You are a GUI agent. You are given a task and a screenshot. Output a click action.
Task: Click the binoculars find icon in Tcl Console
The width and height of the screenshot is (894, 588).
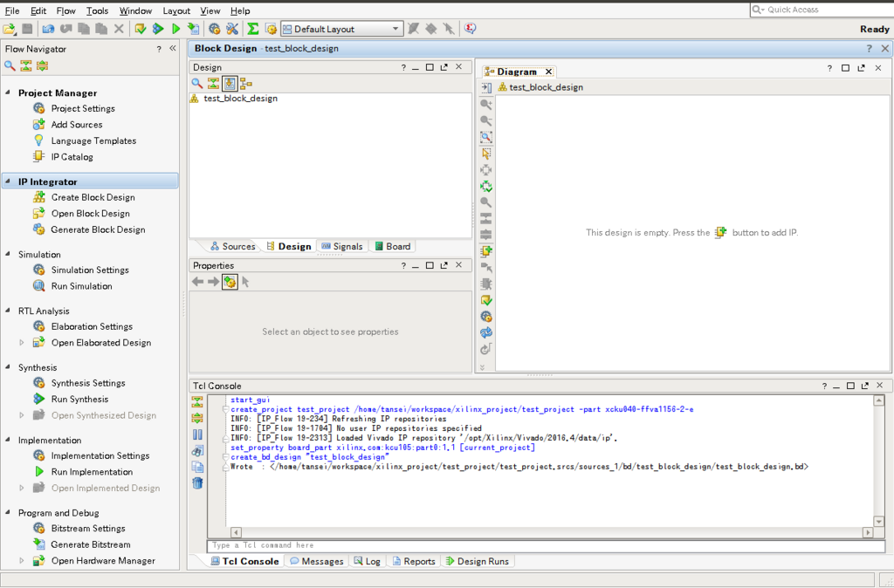tap(197, 451)
